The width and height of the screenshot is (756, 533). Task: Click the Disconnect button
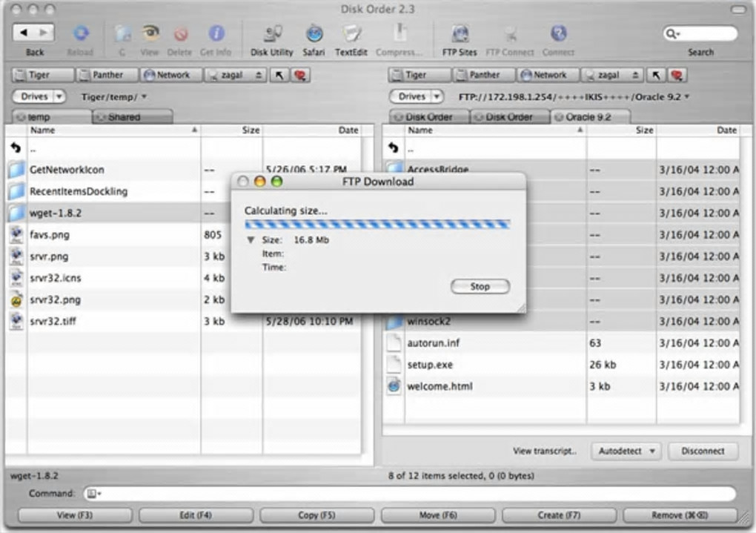pos(703,451)
